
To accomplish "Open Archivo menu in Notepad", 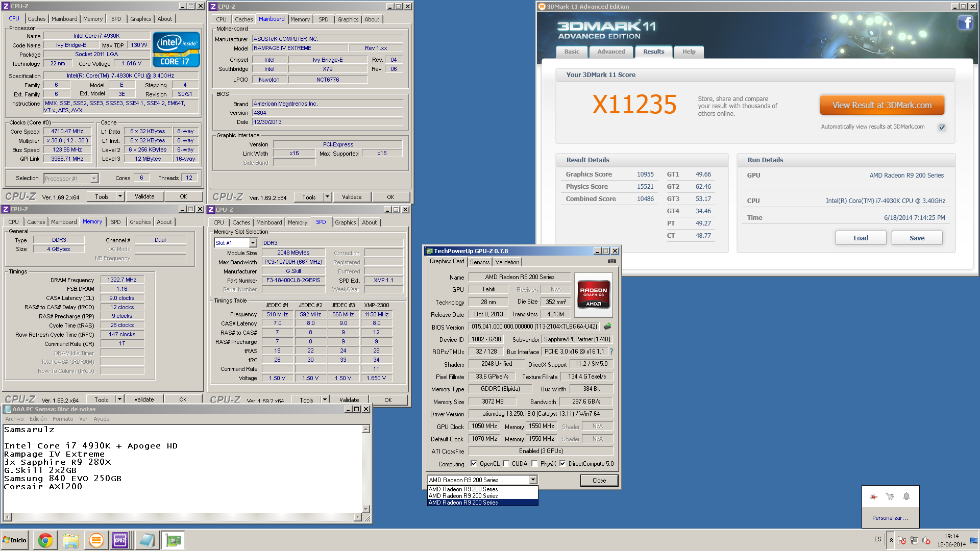I will pyautogui.click(x=14, y=419).
